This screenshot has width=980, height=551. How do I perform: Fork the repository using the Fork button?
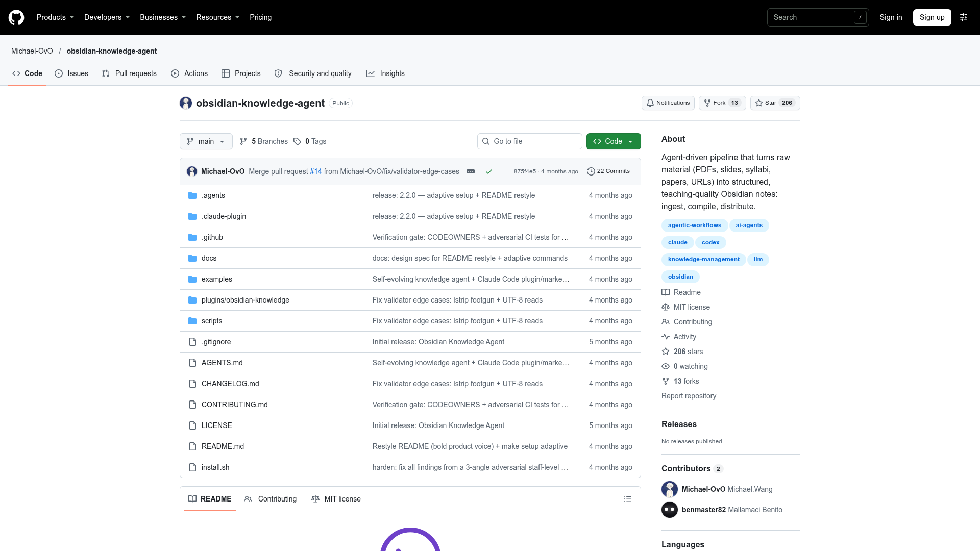[x=722, y=103]
